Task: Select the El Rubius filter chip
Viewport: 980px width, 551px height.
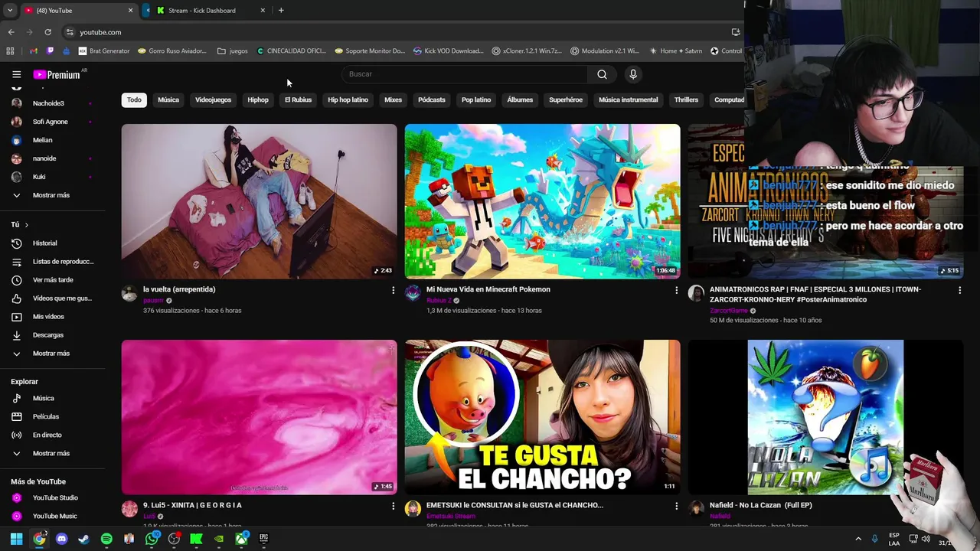Action: (x=298, y=99)
